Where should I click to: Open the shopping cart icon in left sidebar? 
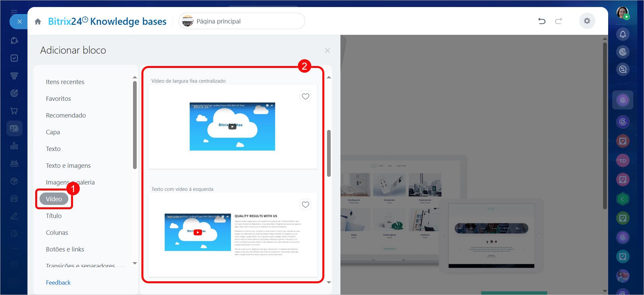pos(14,111)
